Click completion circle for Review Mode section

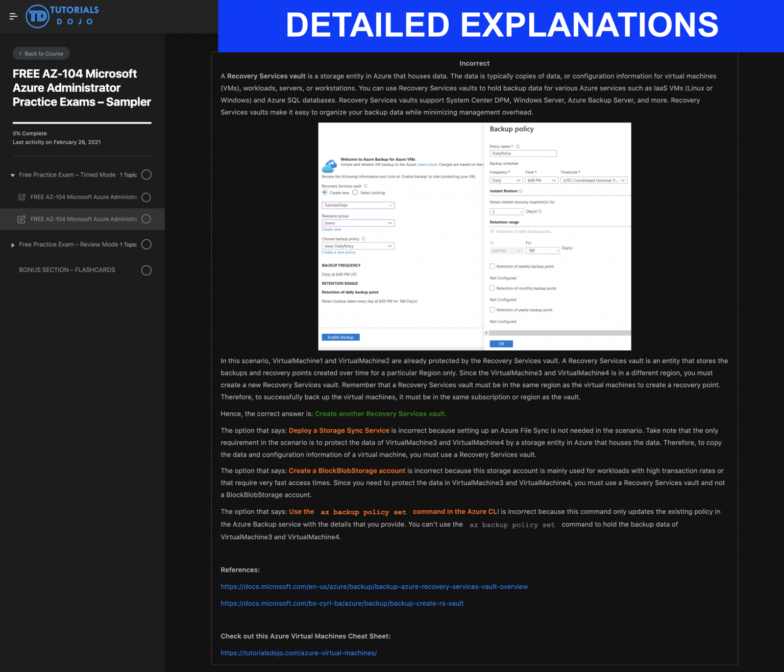click(x=146, y=244)
